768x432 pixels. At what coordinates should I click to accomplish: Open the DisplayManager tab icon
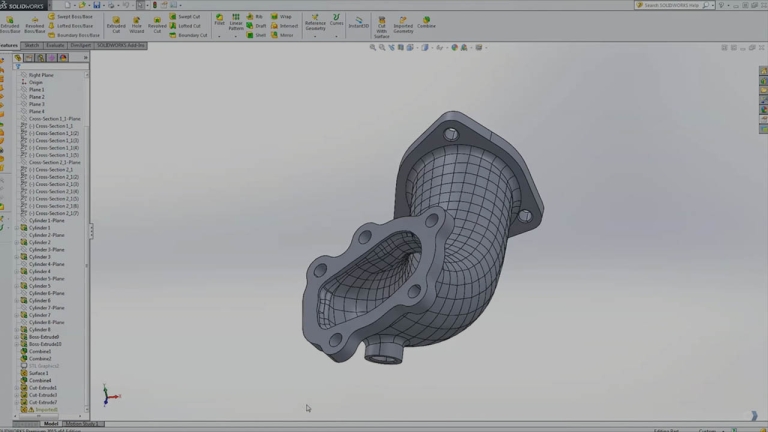[63, 58]
